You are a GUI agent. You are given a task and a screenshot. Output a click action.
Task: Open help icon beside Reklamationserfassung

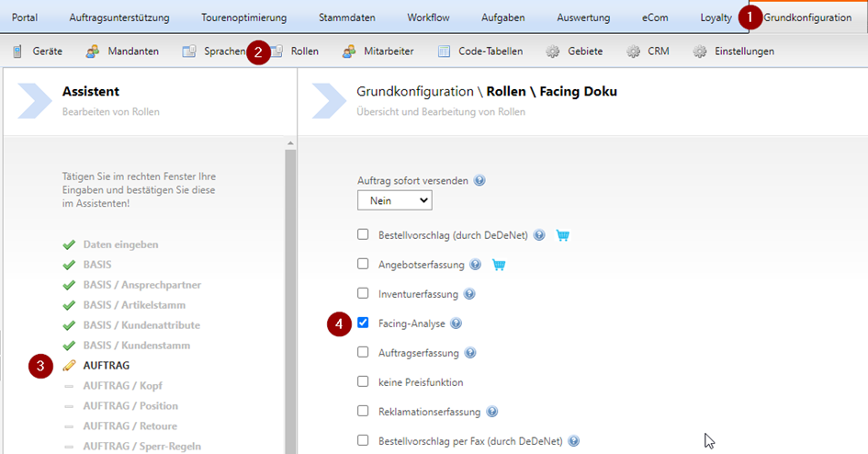(492, 412)
